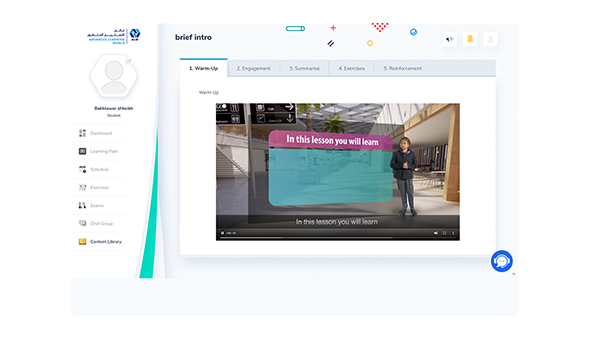The height and width of the screenshot is (360, 590).
Task: Edit the profile avatar via the pencil icon
Action: (x=129, y=61)
